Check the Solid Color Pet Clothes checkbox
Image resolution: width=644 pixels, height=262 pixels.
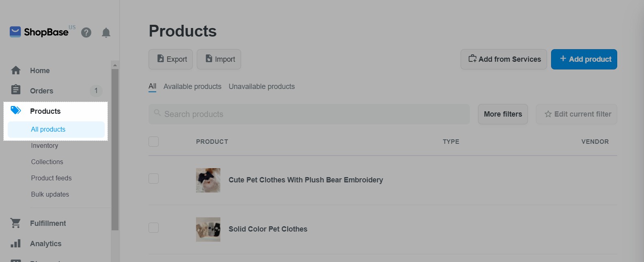(153, 227)
